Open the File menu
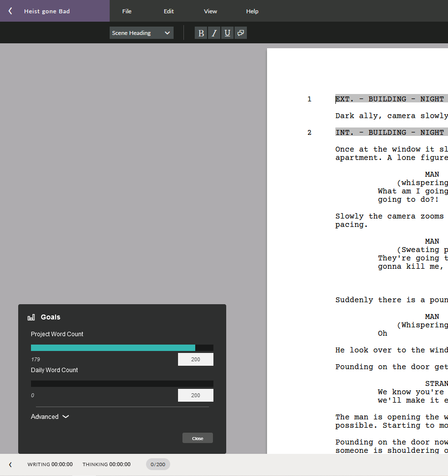Viewport: 448px width, 476px height. tap(127, 11)
